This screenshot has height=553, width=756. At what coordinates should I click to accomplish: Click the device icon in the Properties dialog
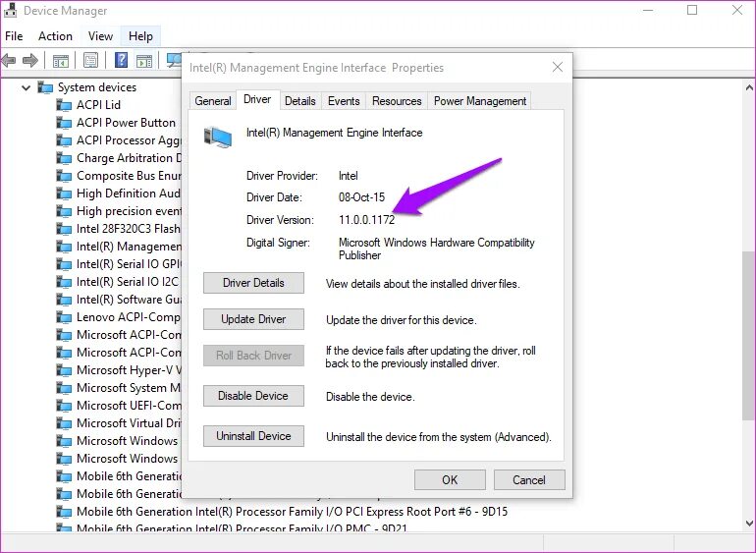point(218,138)
